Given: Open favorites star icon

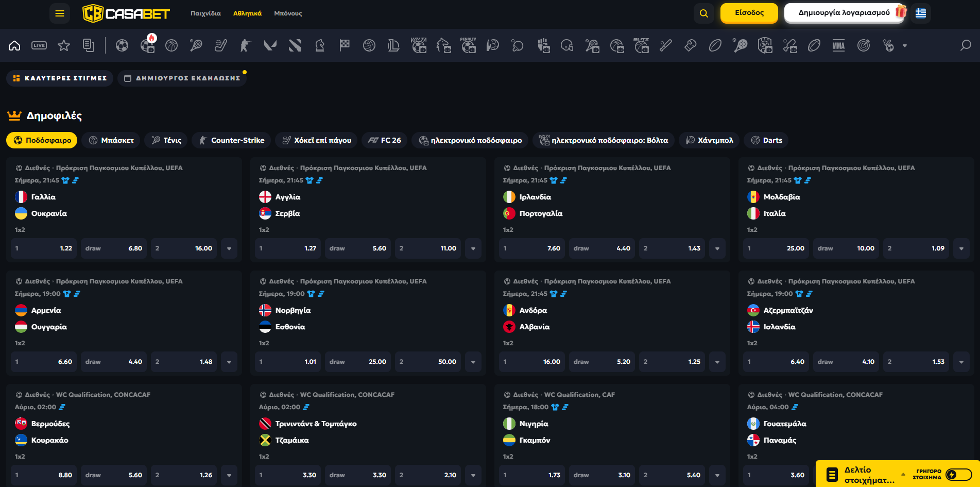Looking at the screenshot, I should click(x=64, y=46).
